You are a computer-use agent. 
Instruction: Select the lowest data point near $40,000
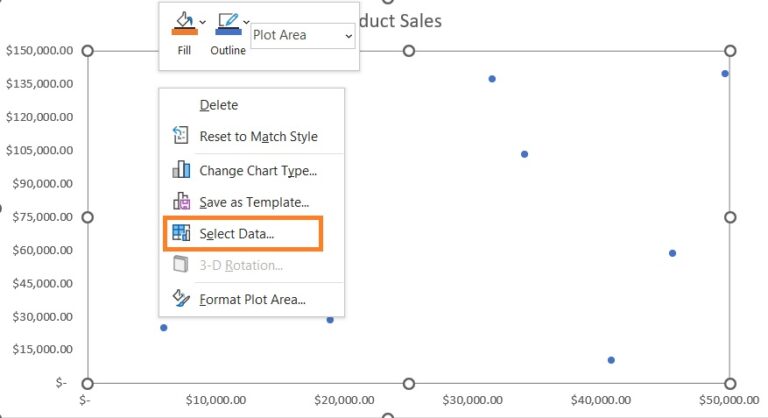tap(611, 360)
